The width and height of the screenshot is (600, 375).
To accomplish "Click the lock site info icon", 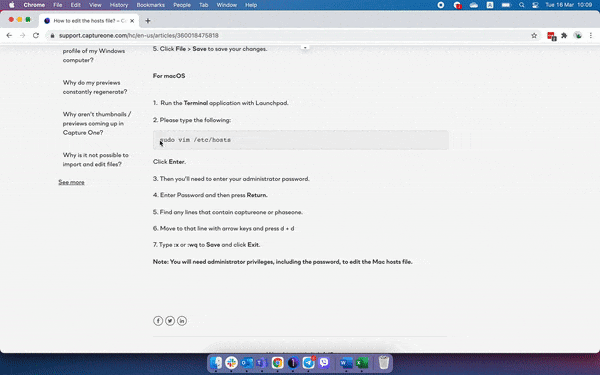I will pos(52,36).
